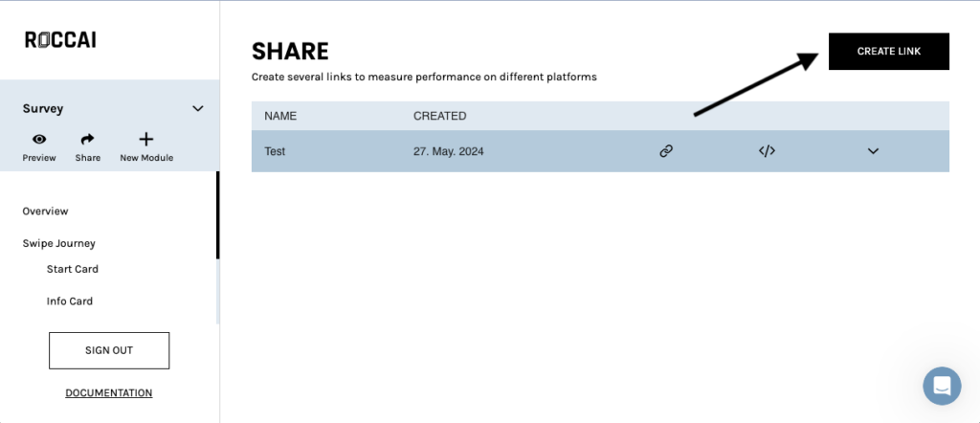Open the Share arrow icon in sidebar

pyautogui.click(x=87, y=140)
